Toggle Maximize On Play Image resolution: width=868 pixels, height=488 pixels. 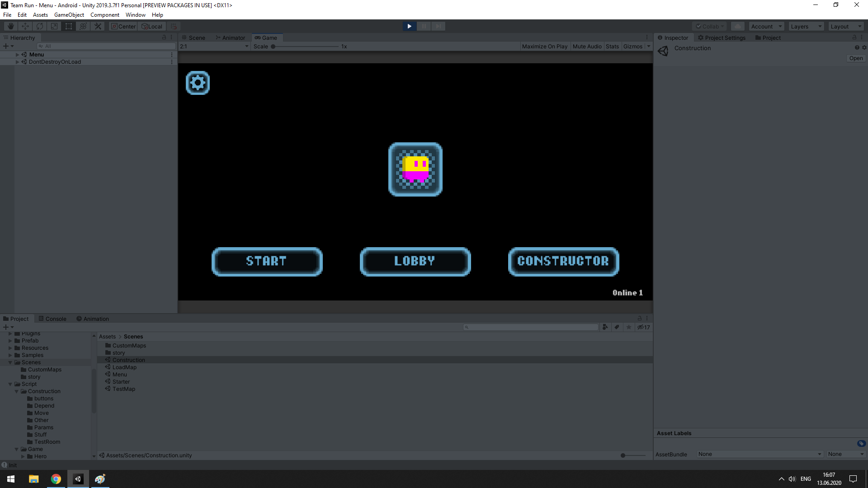(x=544, y=47)
